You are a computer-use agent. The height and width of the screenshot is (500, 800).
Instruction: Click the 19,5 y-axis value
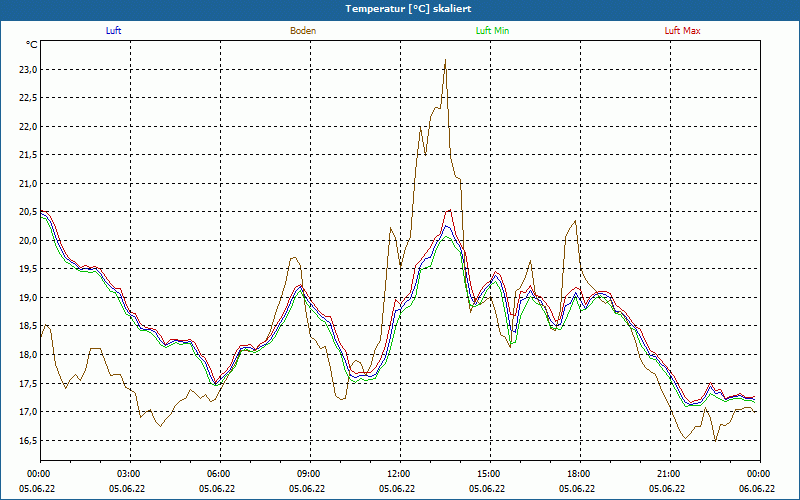coord(29,269)
